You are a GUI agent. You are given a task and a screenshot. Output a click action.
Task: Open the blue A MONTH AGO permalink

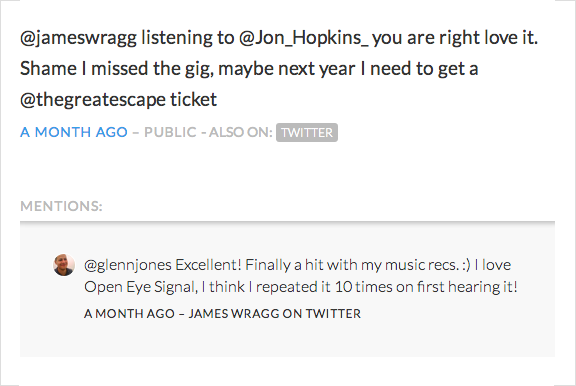pos(74,132)
